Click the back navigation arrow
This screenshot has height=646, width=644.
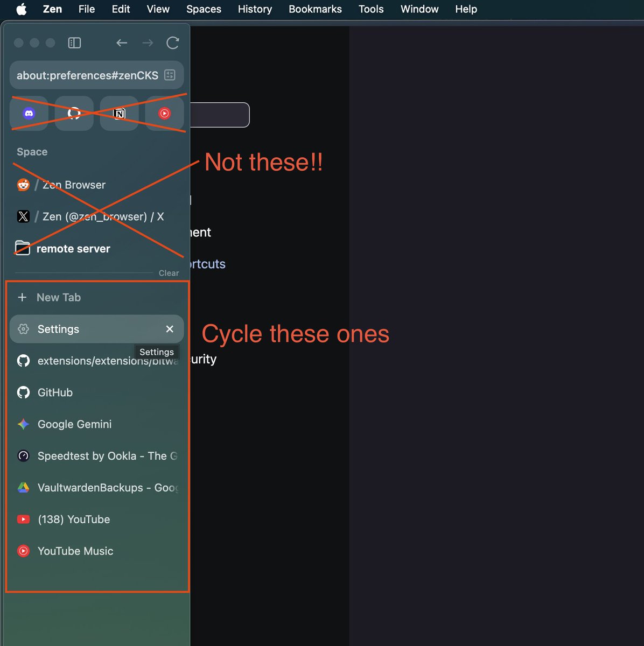pos(122,43)
